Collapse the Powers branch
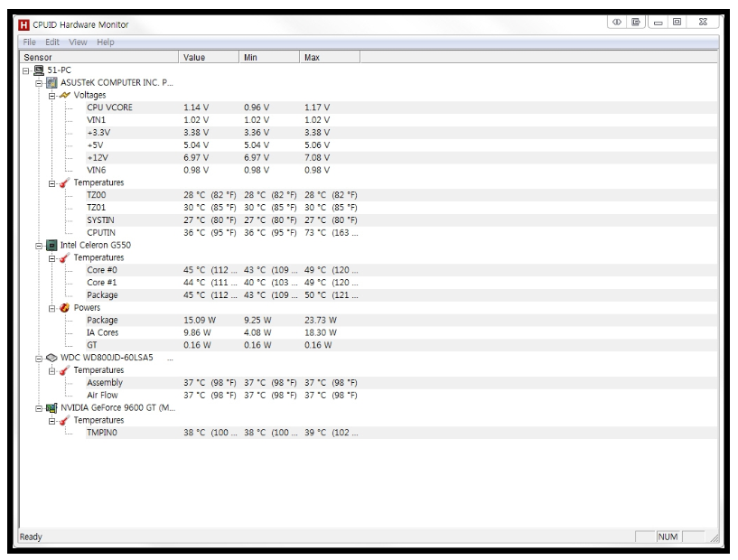738x560 pixels. click(x=51, y=309)
